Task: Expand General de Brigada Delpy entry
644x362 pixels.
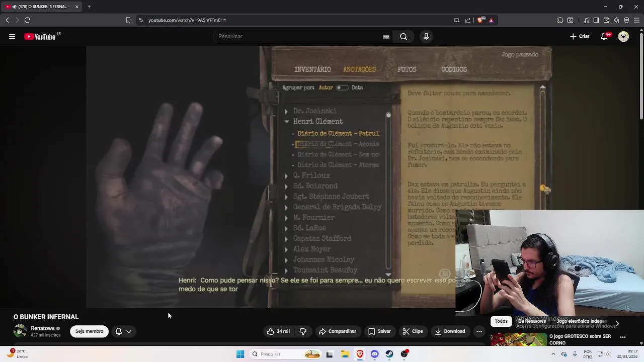Action: (286, 207)
